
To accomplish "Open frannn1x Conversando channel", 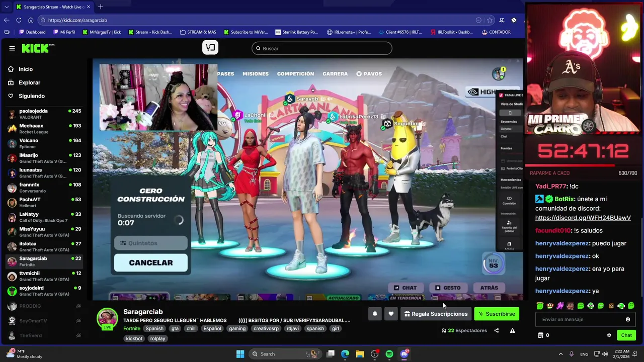I will [x=44, y=188].
